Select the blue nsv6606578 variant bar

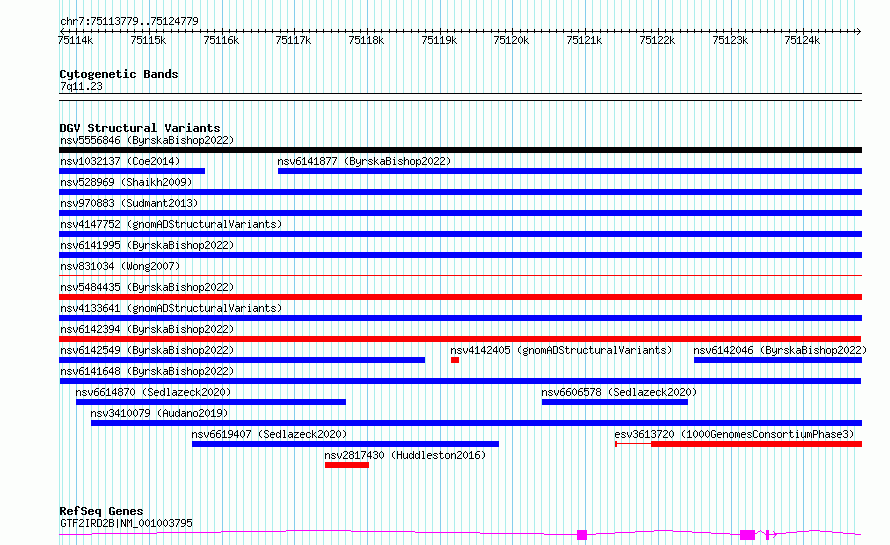click(615, 402)
